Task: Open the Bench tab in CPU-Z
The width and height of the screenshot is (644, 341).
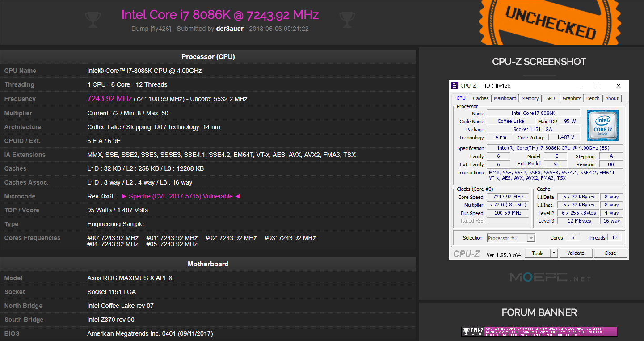Action: click(593, 98)
